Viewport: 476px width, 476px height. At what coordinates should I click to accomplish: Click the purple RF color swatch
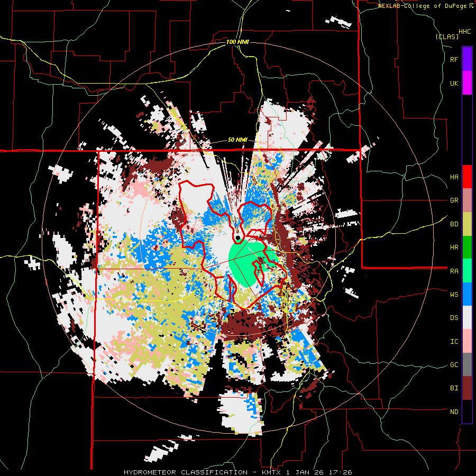467,59
